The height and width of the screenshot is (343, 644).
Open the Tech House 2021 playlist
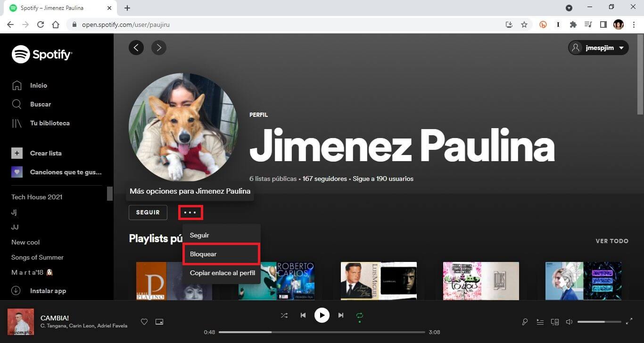(37, 197)
